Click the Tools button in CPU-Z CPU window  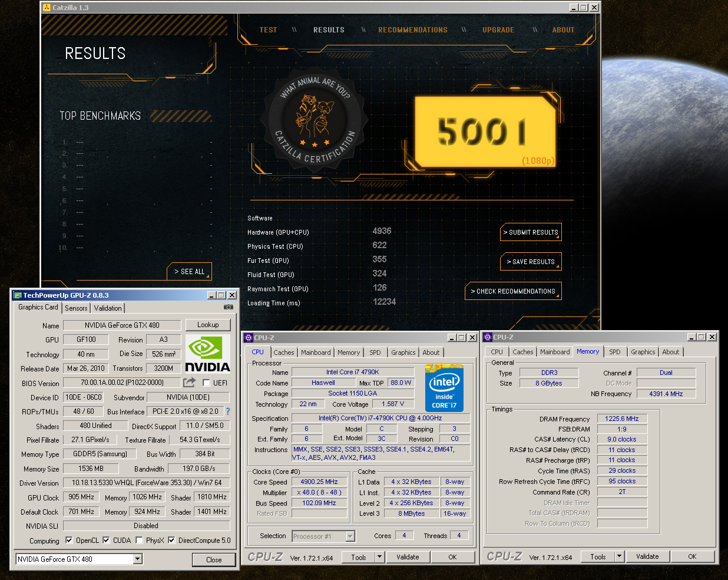pyautogui.click(x=359, y=557)
